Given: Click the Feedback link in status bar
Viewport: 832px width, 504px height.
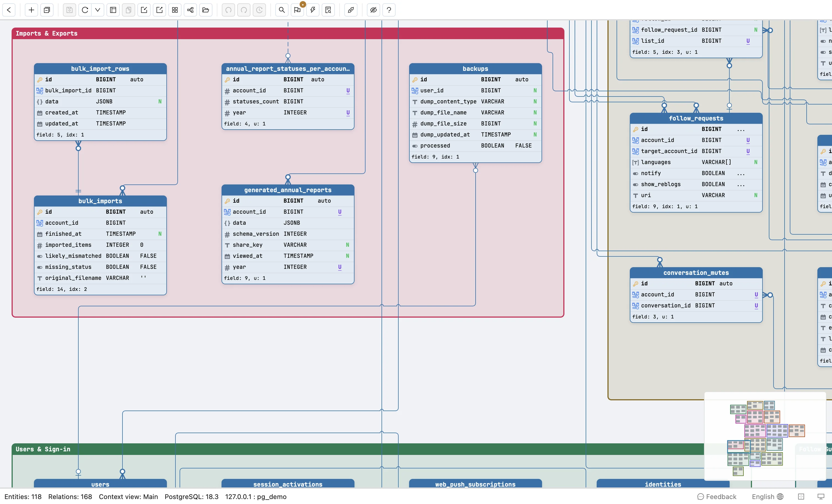Looking at the screenshot, I should (x=716, y=497).
